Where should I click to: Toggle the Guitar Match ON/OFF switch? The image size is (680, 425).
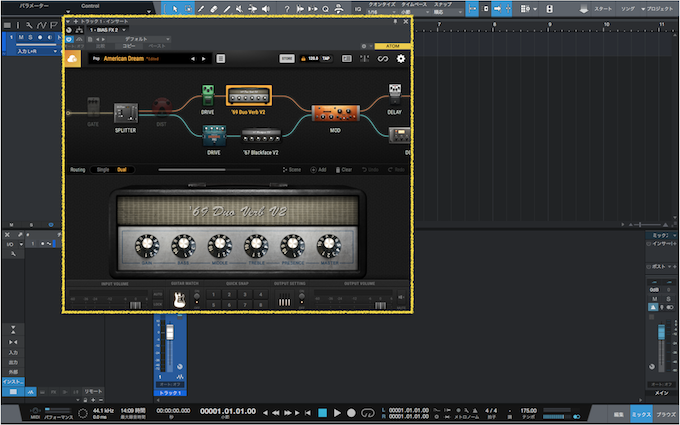click(x=197, y=298)
